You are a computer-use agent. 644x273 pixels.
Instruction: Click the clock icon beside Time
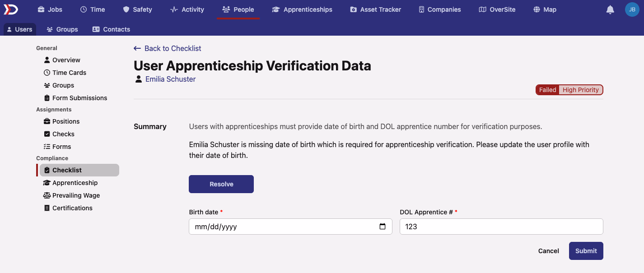pos(84,9)
